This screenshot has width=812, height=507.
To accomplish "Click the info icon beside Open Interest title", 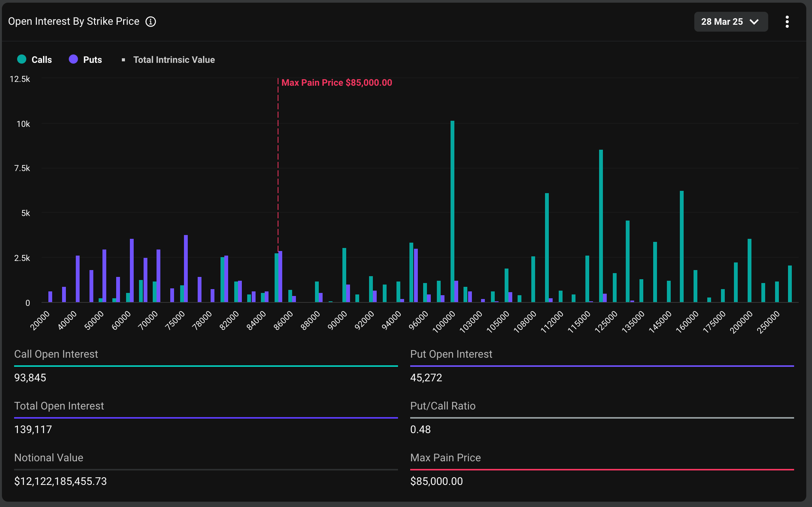I will [x=151, y=22].
